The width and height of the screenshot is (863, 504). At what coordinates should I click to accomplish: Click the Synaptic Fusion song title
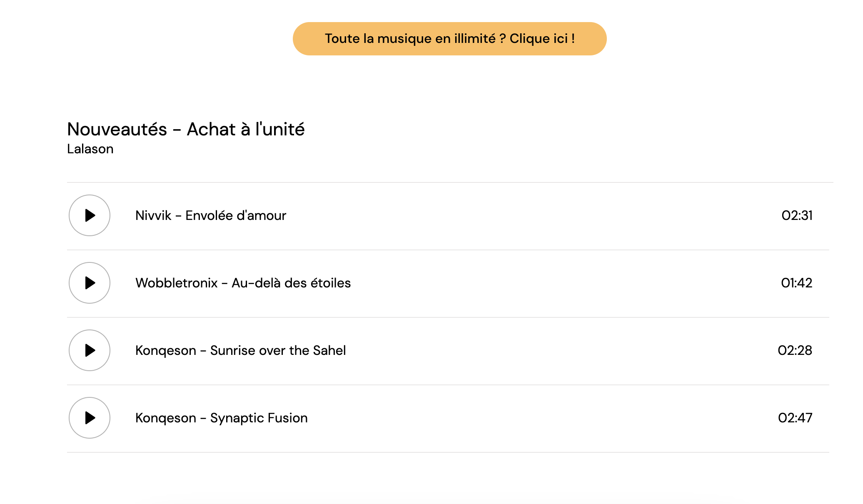tap(259, 418)
